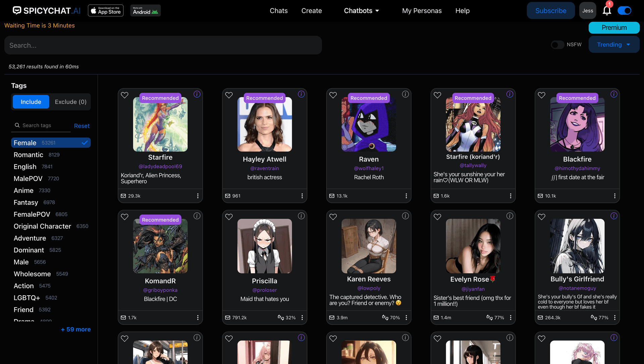The height and width of the screenshot is (364, 644).
Task: Open info icon on Starfire card
Action: (x=197, y=94)
